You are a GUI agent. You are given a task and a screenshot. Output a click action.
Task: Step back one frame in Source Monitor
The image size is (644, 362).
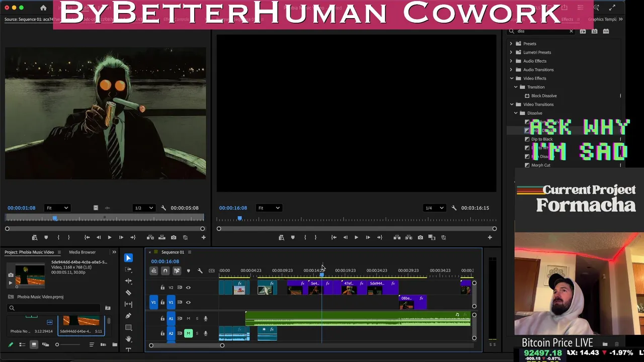click(98, 237)
